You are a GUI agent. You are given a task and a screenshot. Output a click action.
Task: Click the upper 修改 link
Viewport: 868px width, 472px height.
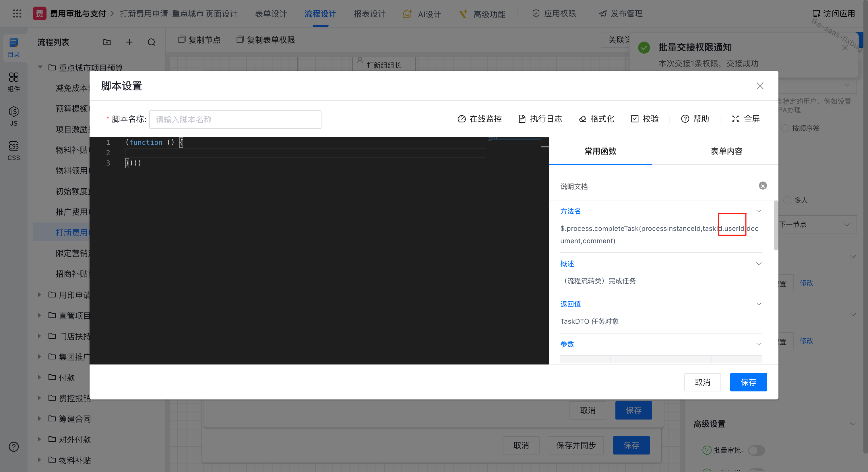806,283
